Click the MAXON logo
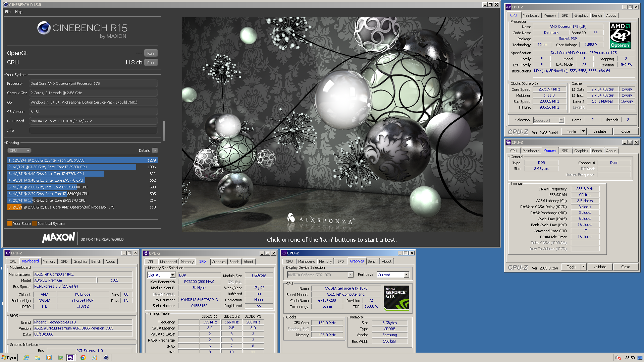This screenshot has height=362, width=644. coord(58,237)
